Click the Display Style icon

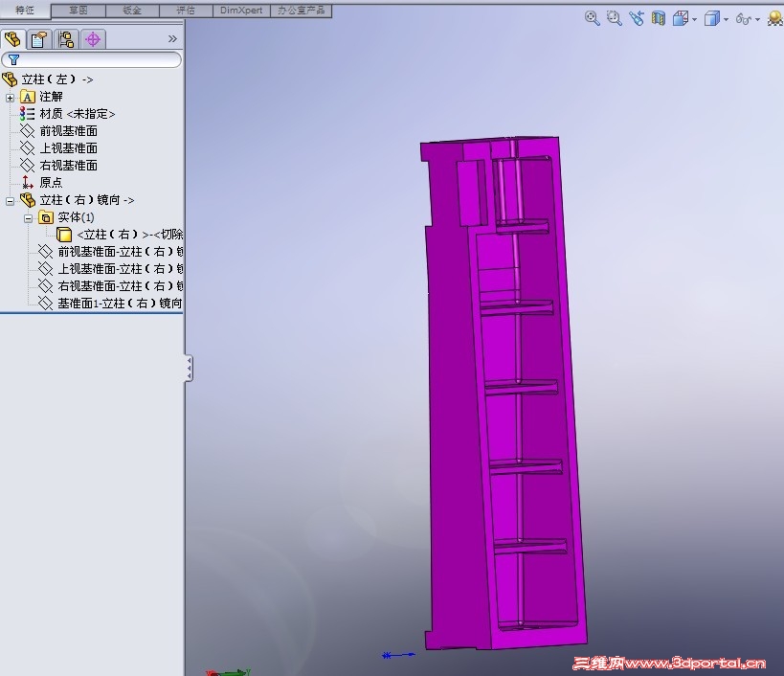(x=711, y=18)
